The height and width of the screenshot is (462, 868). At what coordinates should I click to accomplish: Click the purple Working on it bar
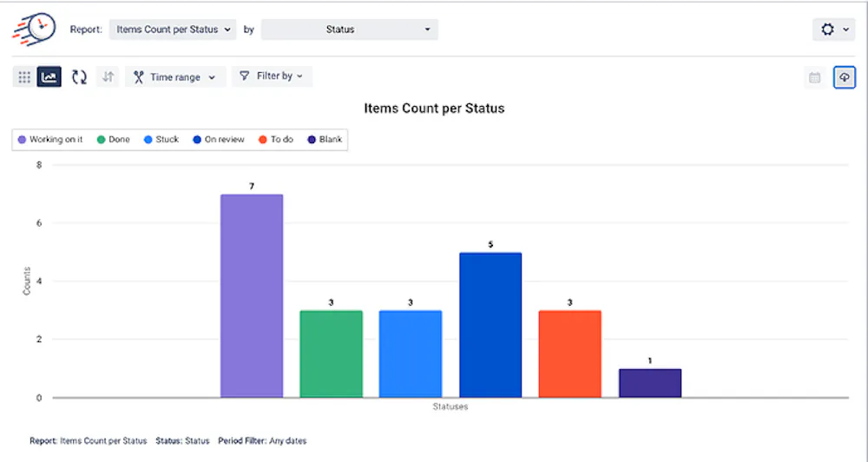pos(252,295)
